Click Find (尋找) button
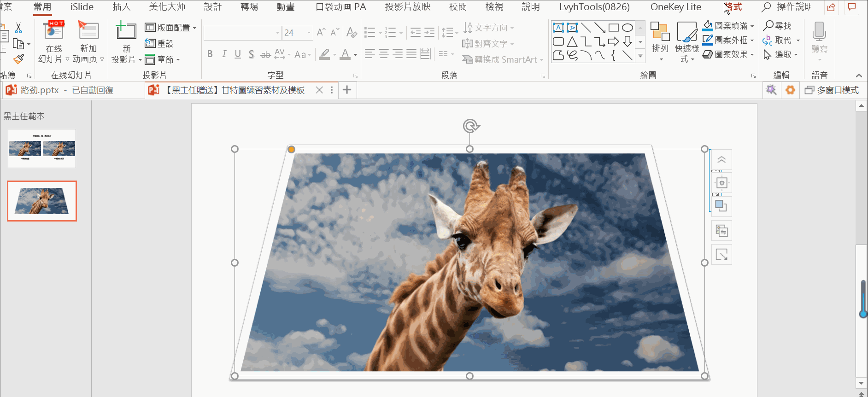The width and height of the screenshot is (868, 397). point(777,26)
